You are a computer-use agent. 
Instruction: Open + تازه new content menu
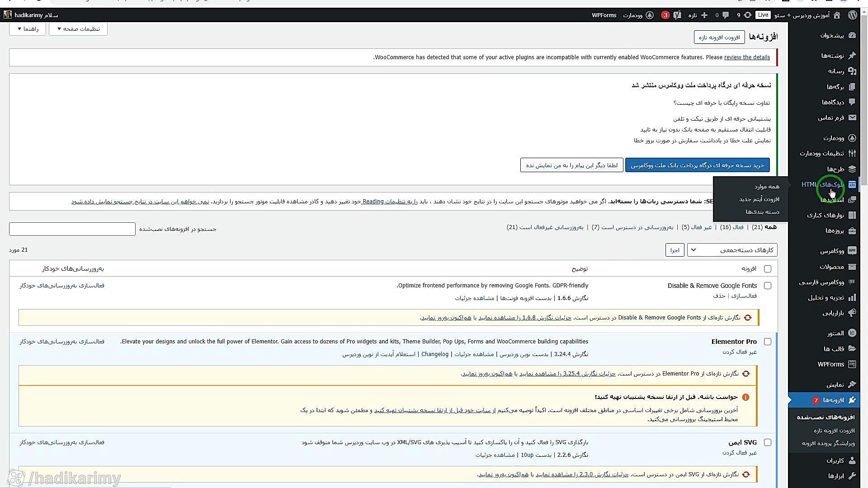pyautogui.click(x=698, y=15)
